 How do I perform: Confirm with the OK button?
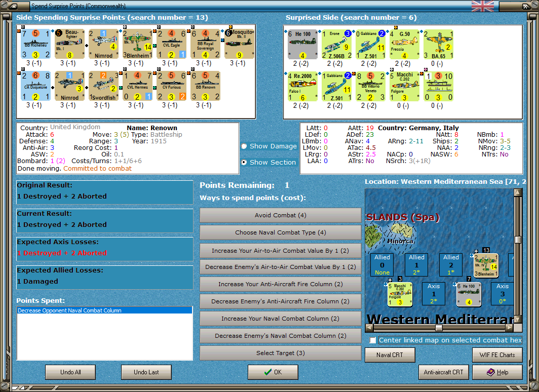pos(273,372)
